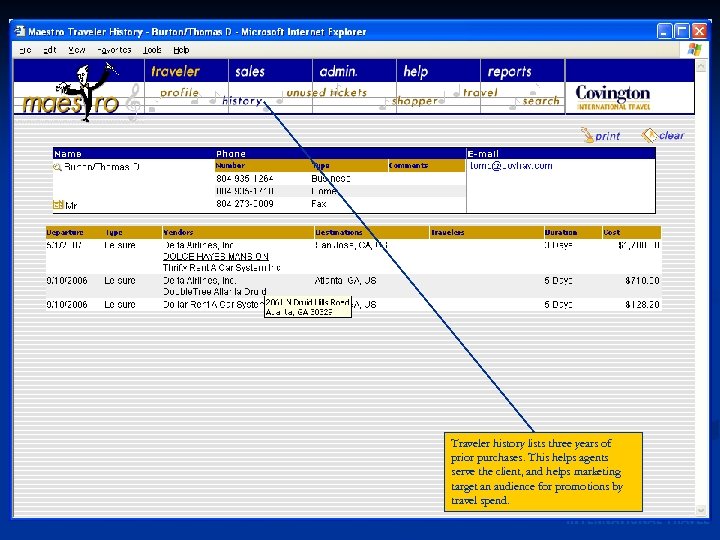Close the Internet Explorer window
This screenshot has height=540, width=720.
point(699,31)
